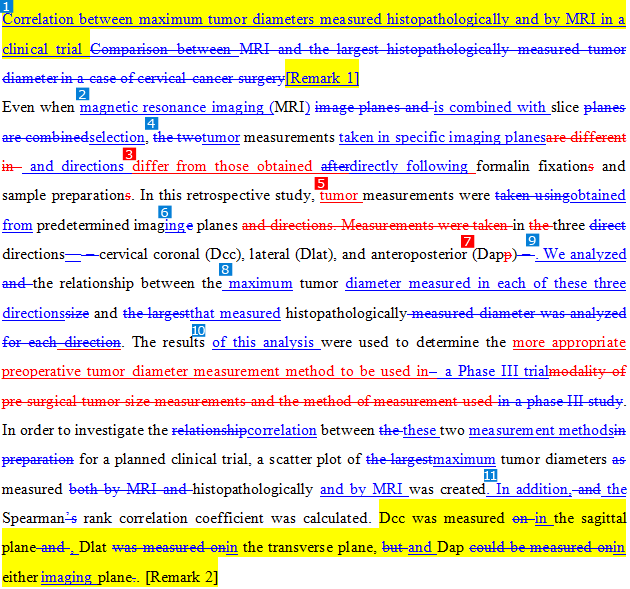Click the struck-through phrase "could be measured on"
Viewport: 630px width, 589px height.
point(542,547)
